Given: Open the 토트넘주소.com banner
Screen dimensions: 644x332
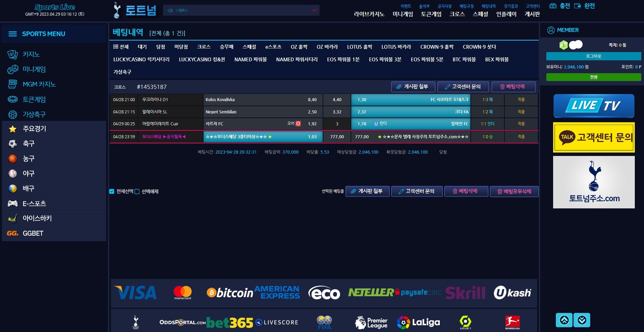Looking at the screenshot, I should point(594,182).
